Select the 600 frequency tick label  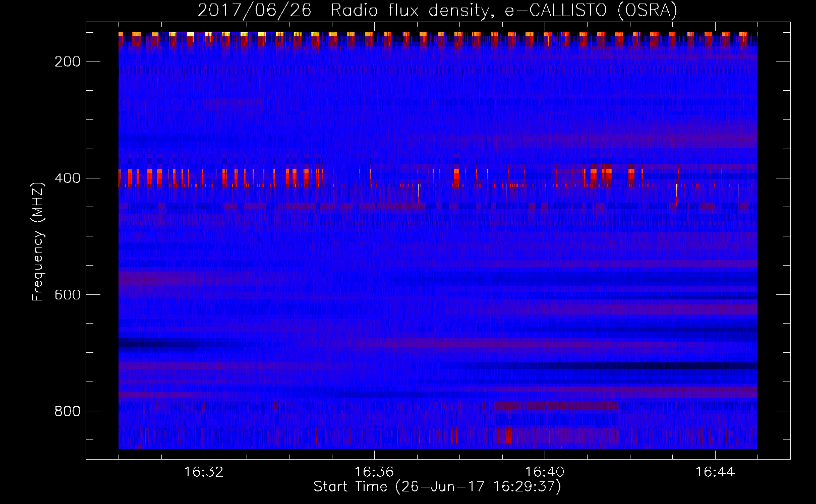pyautogui.click(x=68, y=295)
